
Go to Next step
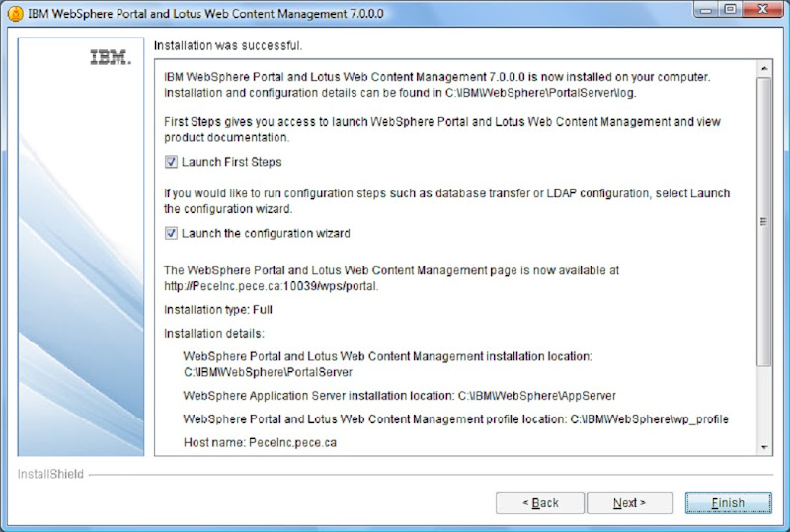point(629,502)
